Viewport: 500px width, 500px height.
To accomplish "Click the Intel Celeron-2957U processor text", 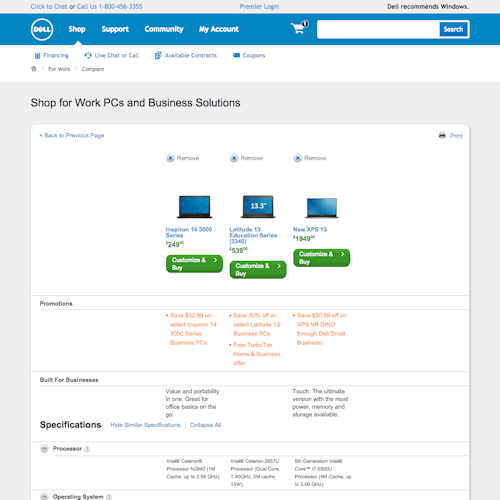I will (256, 473).
